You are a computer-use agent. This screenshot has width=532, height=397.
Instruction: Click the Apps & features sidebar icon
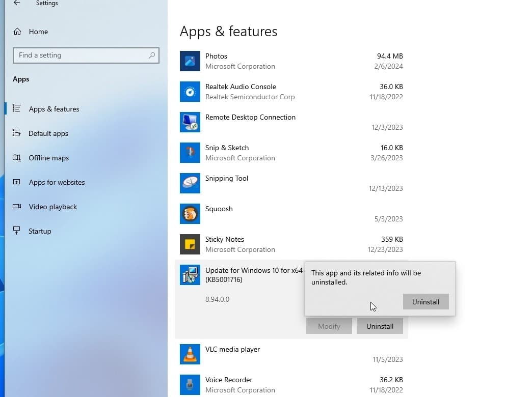coord(17,108)
